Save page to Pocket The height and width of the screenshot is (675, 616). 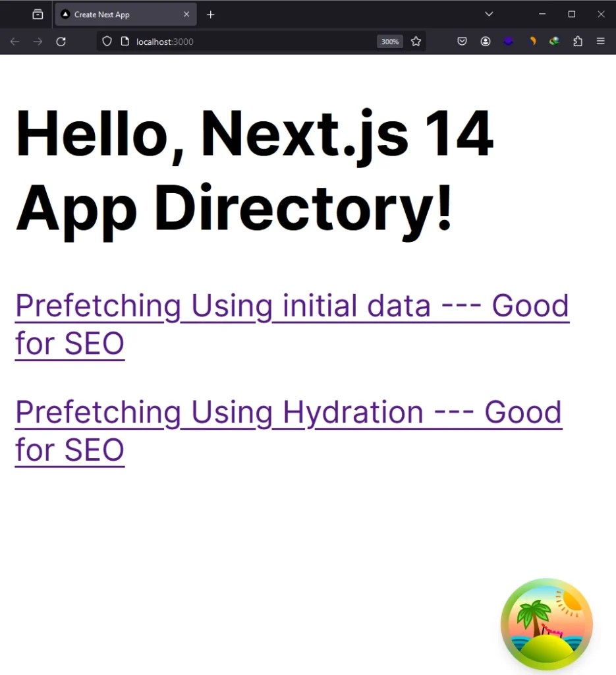tap(462, 41)
